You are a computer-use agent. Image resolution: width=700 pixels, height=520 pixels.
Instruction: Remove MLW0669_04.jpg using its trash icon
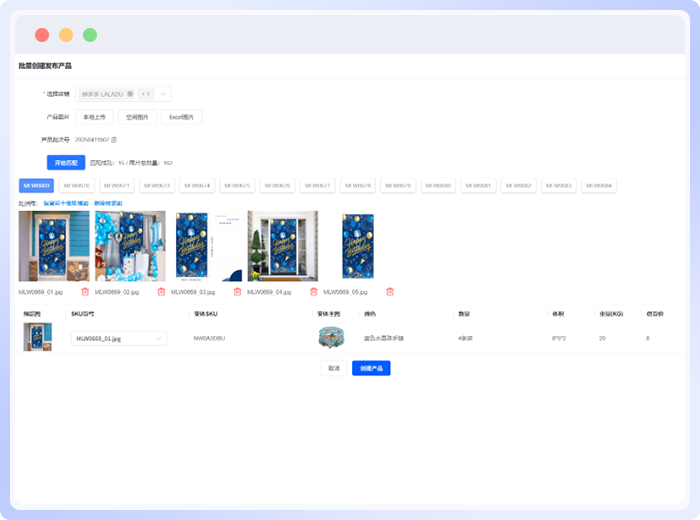[x=313, y=292]
